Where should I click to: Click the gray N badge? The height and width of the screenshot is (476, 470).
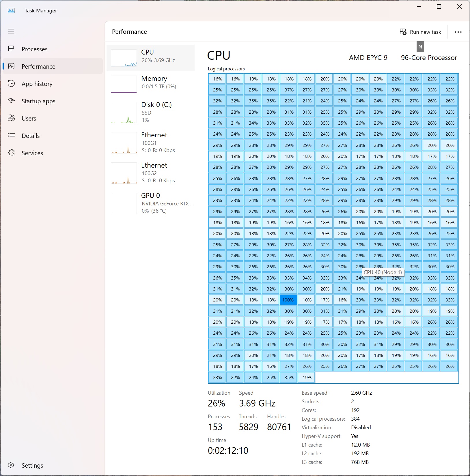point(420,46)
